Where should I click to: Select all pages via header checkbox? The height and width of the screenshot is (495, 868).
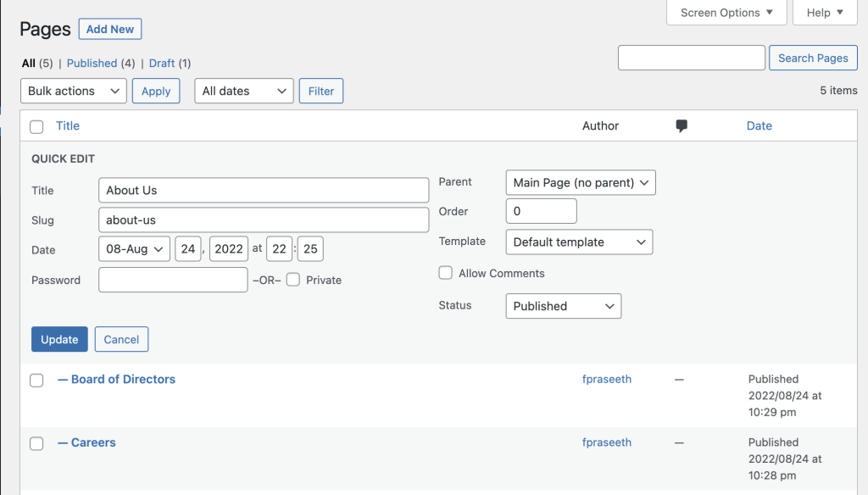[x=36, y=125]
